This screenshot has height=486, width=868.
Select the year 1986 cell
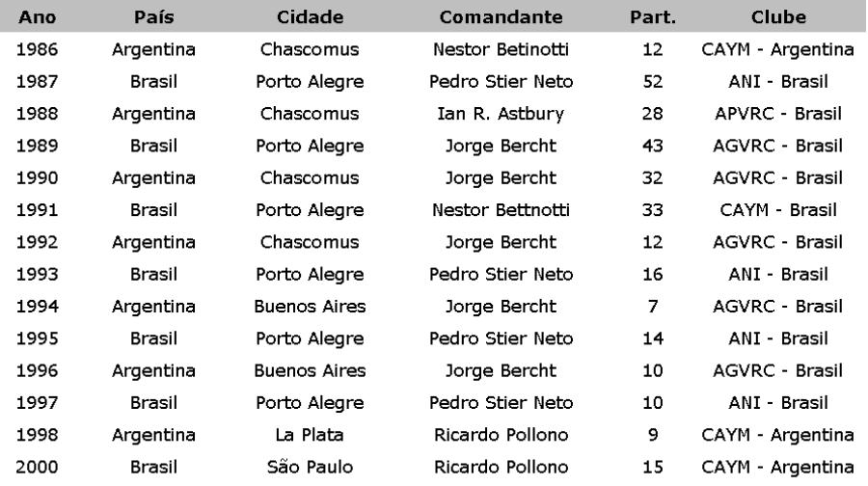tap(37, 49)
